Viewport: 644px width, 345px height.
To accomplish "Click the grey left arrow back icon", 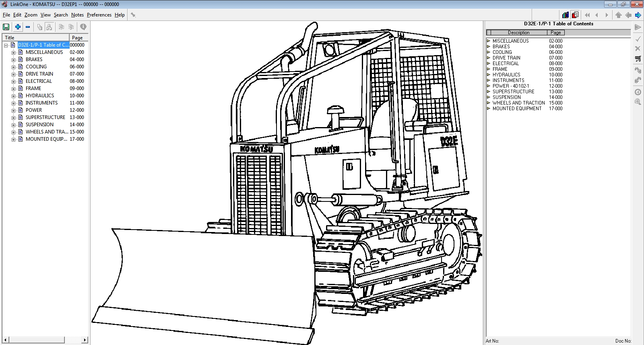I will (x=628, y=15).
